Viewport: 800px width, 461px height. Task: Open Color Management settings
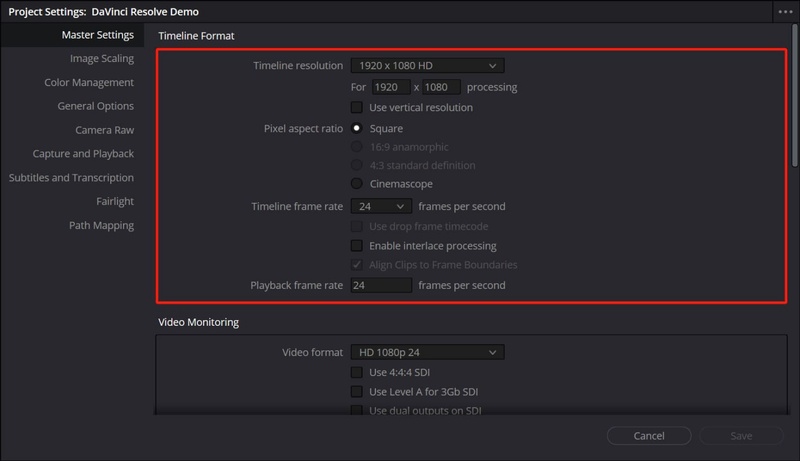pos(89,82)
